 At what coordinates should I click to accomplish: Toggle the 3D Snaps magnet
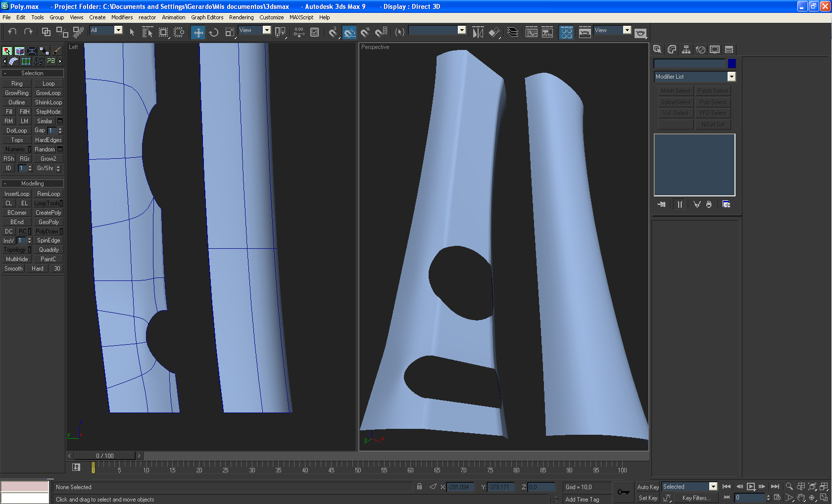click(x=333, y=32)
